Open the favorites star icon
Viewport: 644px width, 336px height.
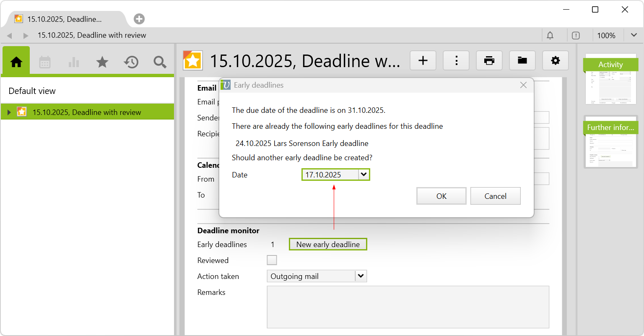coord(102,62)
